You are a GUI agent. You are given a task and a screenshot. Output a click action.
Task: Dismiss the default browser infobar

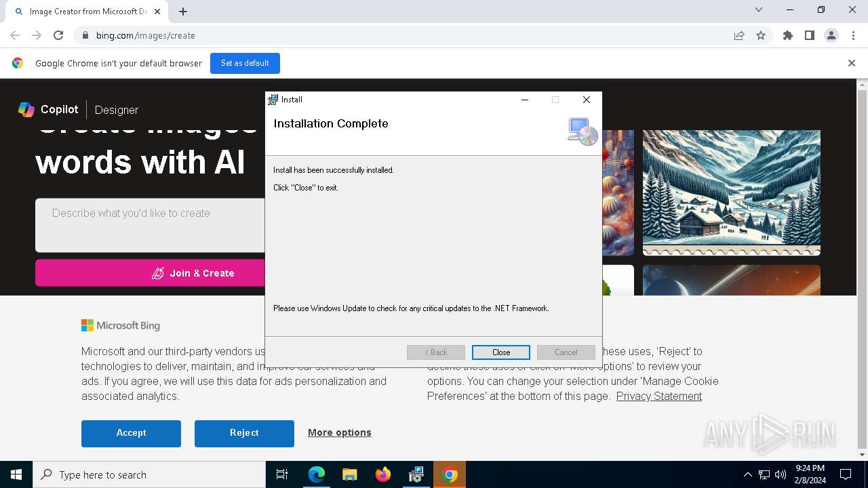(x=852, y=63)
